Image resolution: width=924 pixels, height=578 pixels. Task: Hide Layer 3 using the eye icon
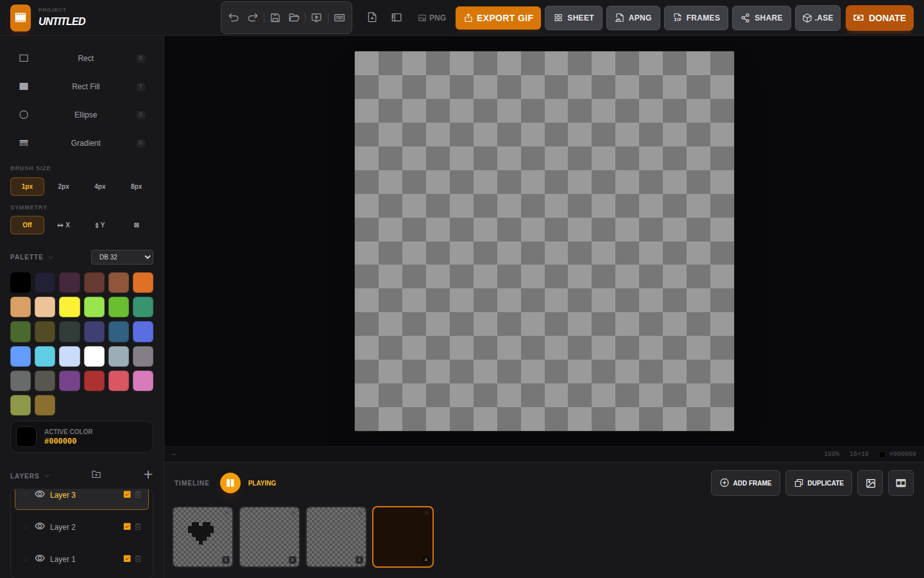tap(40, 495)
